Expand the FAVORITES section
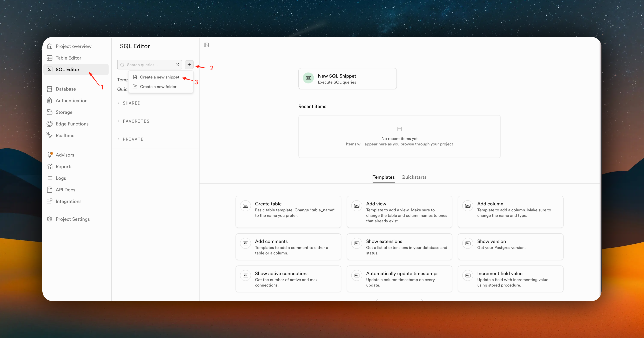Screen dimensions: 644x338 (x=136, y=121)
